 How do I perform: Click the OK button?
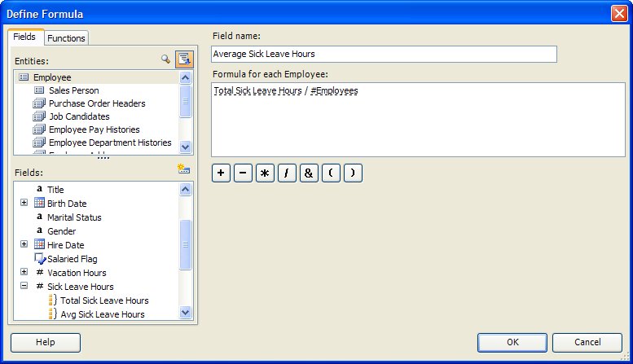pyautogui.click(x=512, y=342)
